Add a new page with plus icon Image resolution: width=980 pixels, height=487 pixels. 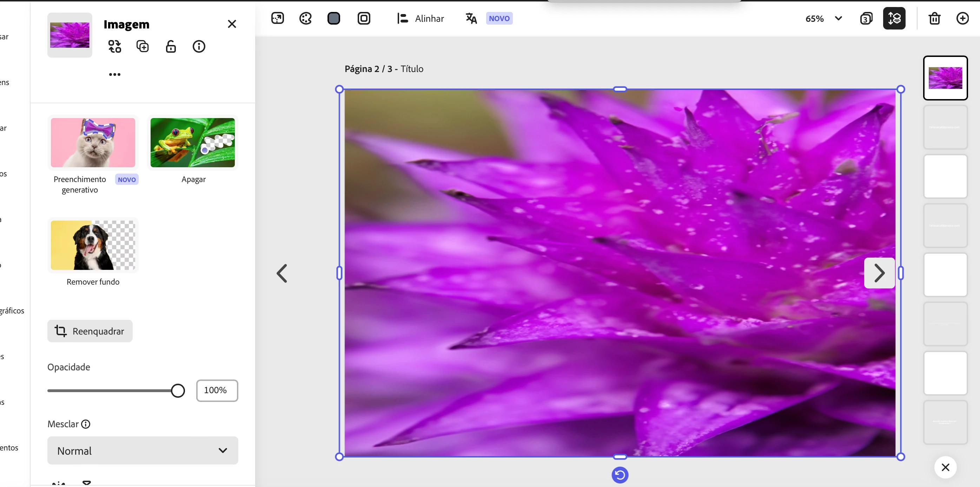(x=962, y=18)
